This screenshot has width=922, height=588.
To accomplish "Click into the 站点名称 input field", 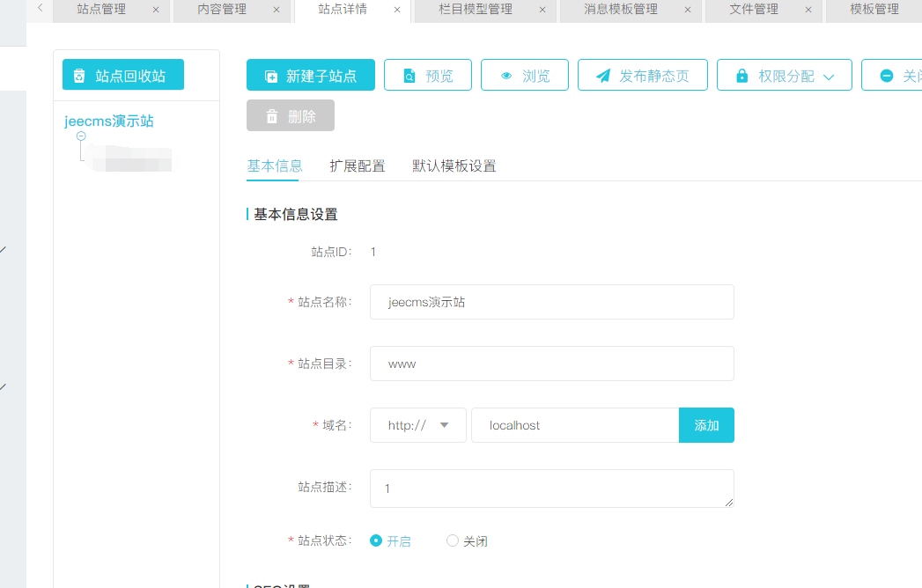I will (x=551, y=302).
